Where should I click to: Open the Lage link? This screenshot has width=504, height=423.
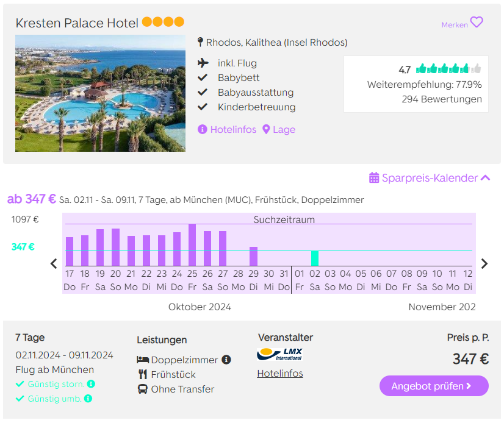284,129
